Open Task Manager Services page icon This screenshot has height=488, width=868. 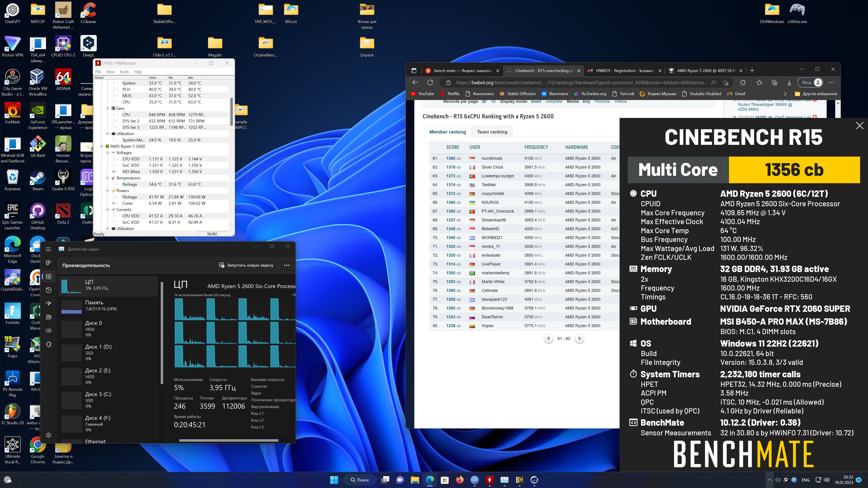[49, 344]
